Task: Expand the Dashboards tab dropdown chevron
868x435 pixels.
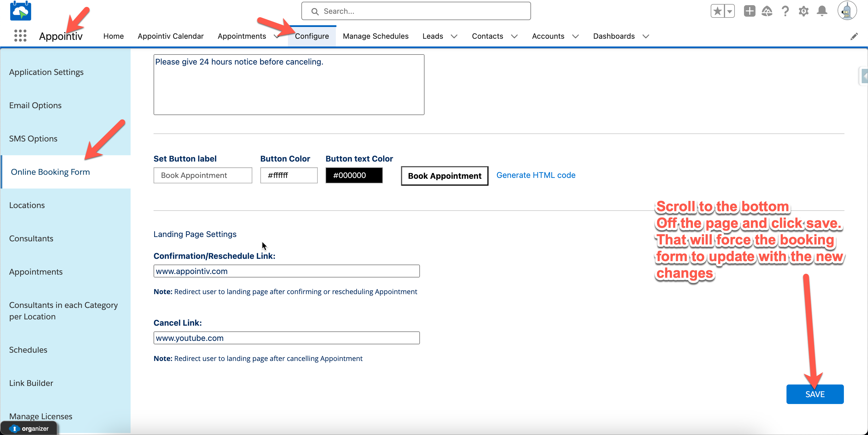Action: [645, 36]
